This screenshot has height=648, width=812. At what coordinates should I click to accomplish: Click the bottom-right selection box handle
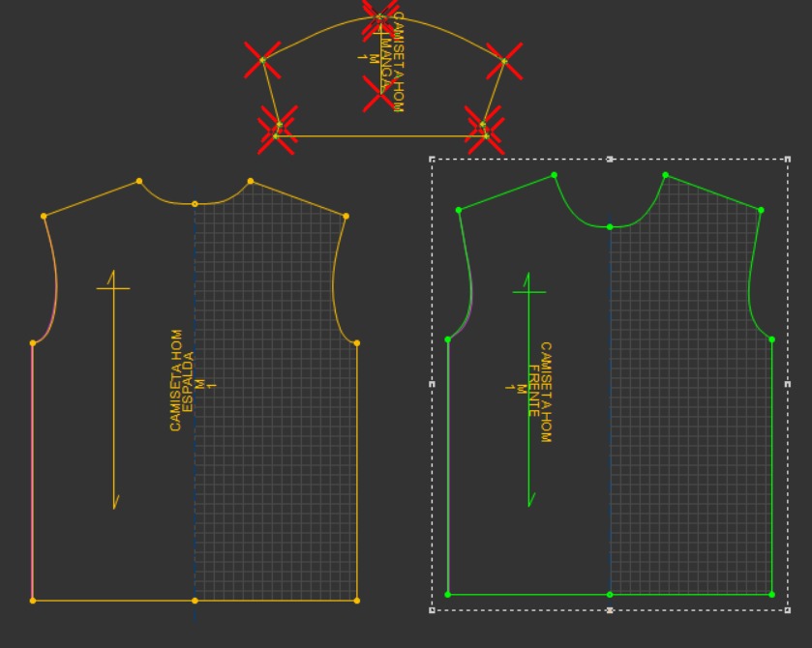tap(788, 610)
